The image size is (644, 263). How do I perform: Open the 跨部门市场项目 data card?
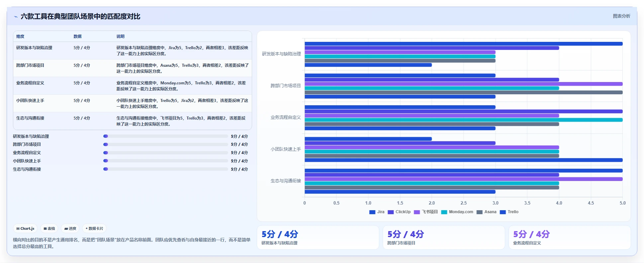[x=444, y=237]
